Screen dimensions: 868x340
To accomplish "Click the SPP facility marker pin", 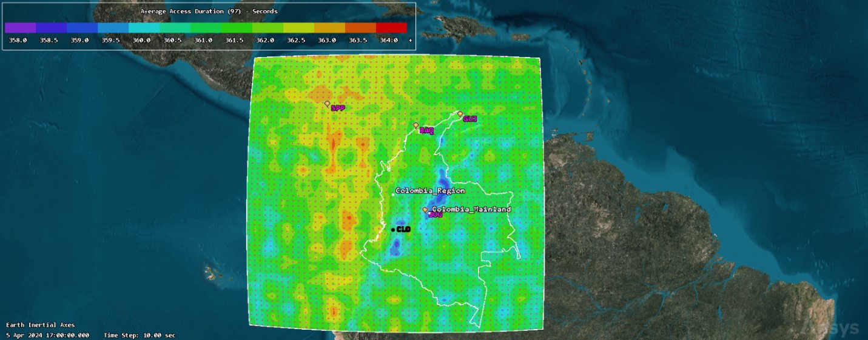I will point(327,104).
